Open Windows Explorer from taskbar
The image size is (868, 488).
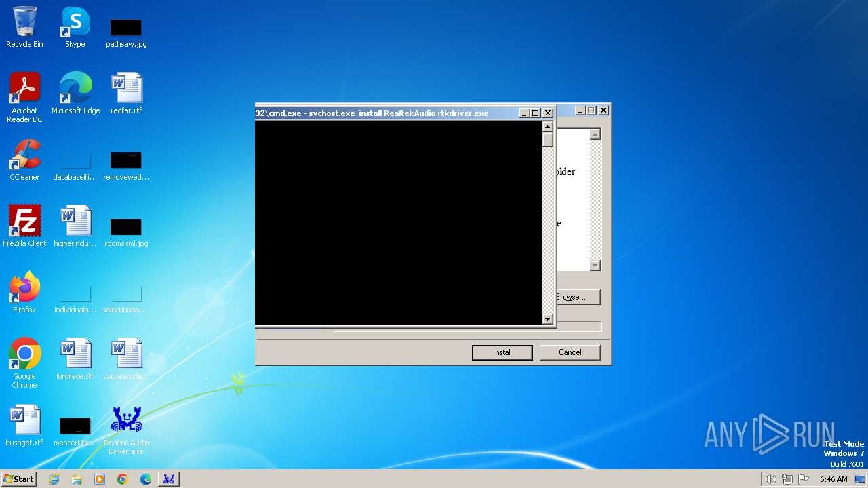(77, 479)
